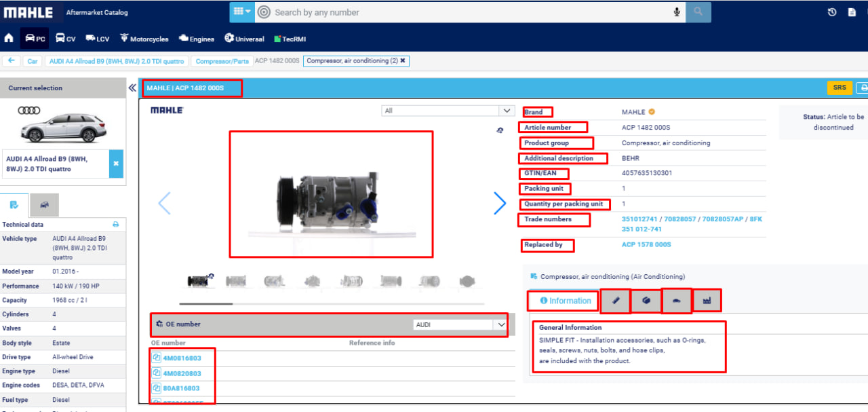This screenshot has width=868, height=412.
Task: Open the main compressor image
Action: click(331, 194)
